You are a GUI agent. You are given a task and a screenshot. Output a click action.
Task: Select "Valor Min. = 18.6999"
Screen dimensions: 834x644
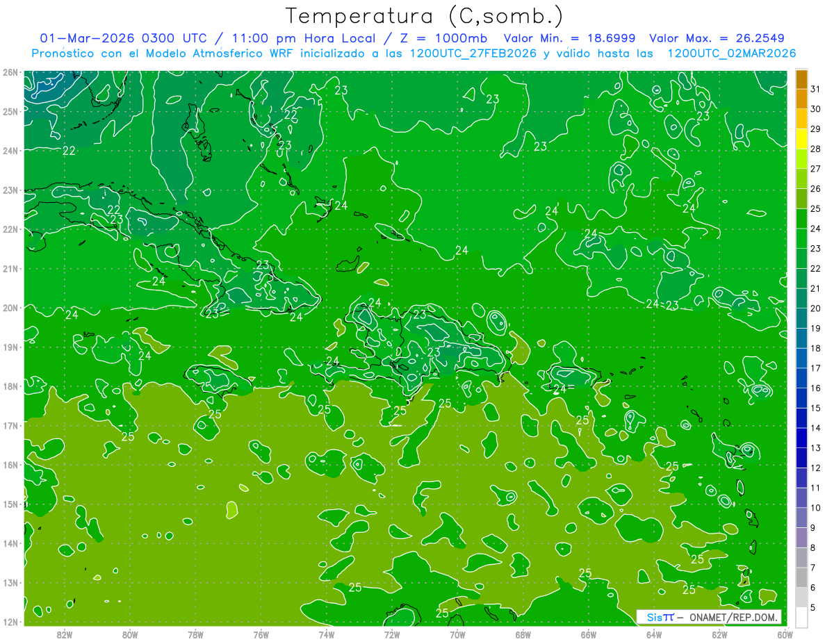coord(570,38)
